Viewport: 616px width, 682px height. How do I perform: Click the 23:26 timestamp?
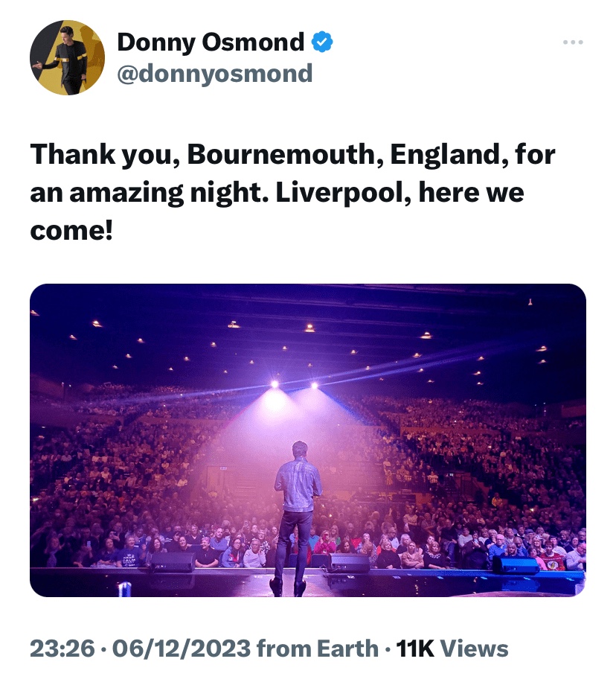[62, 648]
